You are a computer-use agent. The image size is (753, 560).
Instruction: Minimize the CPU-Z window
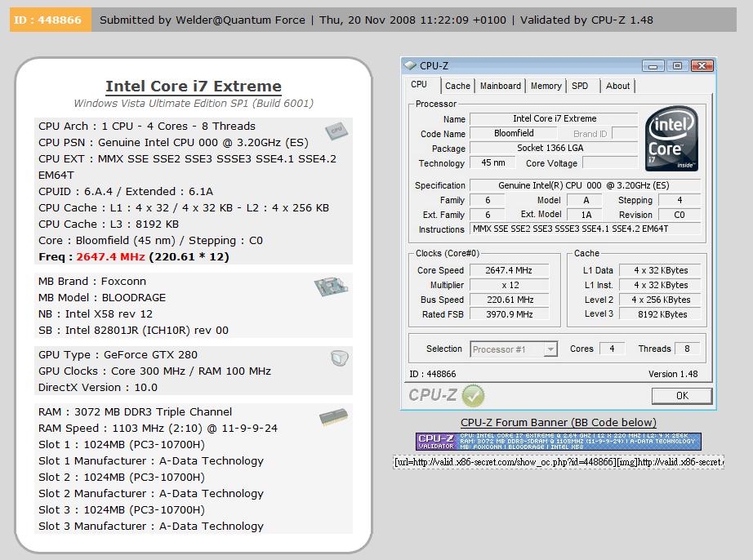click(653, 66)
